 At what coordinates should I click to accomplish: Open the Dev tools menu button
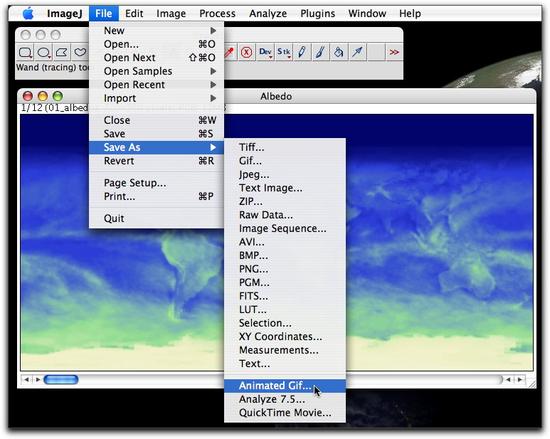click(x=265, y=53)
